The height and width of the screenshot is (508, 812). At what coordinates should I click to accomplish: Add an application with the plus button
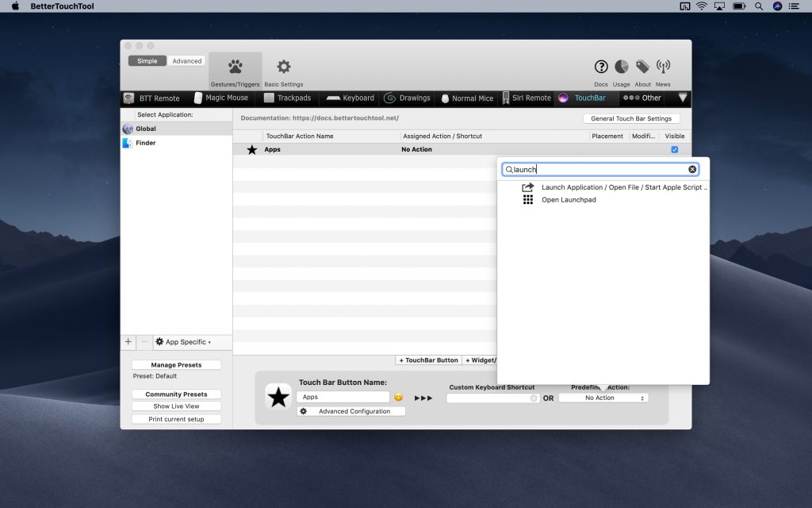point(128,342)
